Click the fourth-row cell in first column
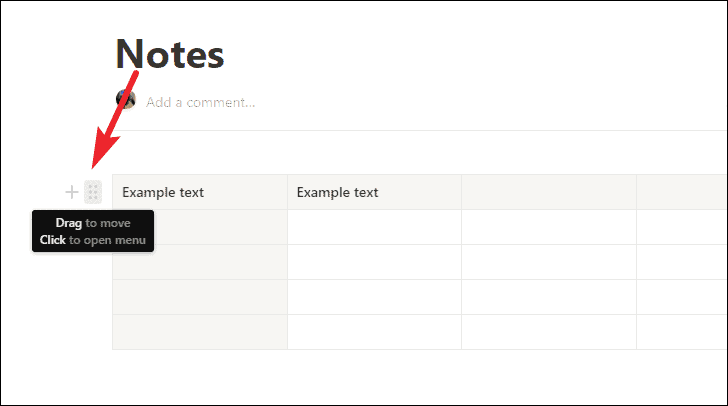Image resolution: width=728 pixels, height=406 pixels. click(x=200, y=297)
